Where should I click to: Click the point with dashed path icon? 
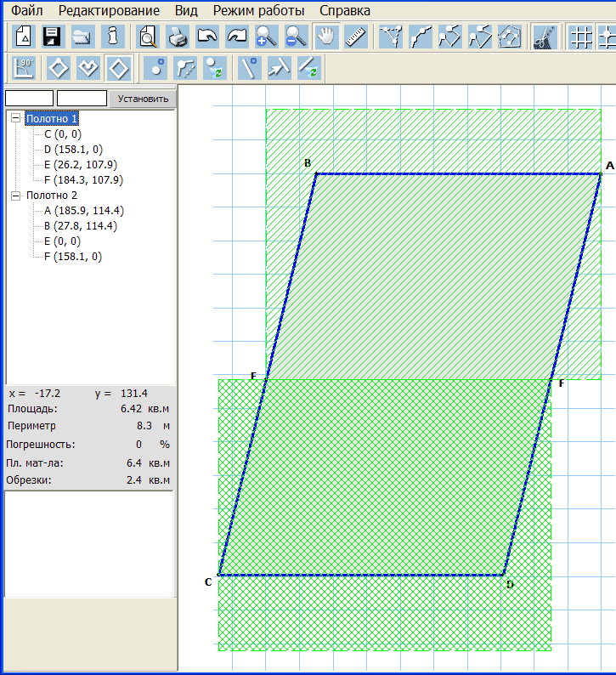(x=185, y=68)
